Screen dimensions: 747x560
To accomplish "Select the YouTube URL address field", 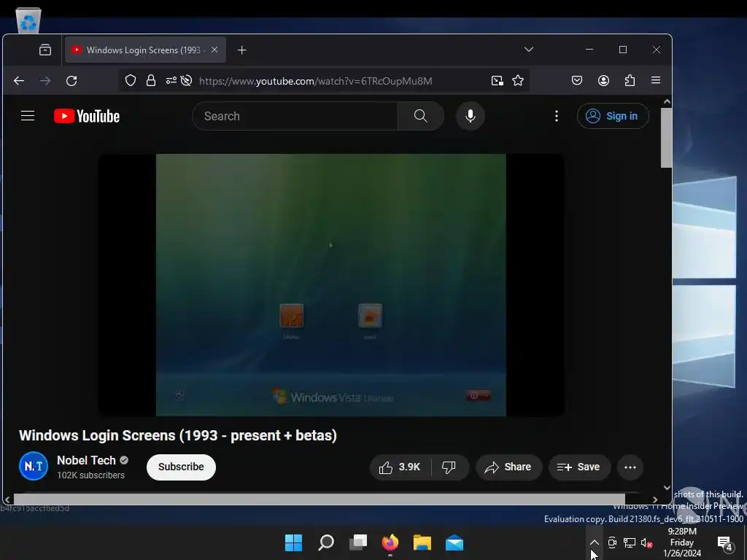I will [316, 81].
